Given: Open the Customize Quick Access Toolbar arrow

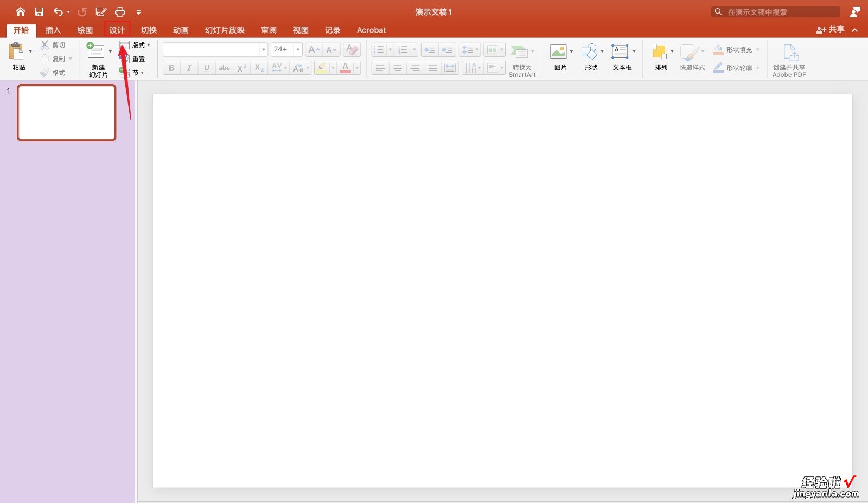Looking at the screenshot, I should (x=138, y=12).
